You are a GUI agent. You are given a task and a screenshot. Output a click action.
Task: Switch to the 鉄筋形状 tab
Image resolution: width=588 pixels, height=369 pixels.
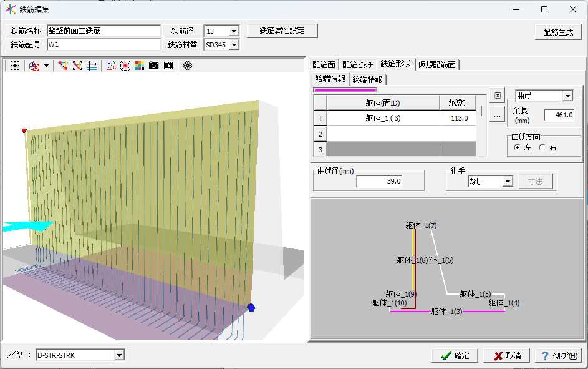tap(395, 64)
